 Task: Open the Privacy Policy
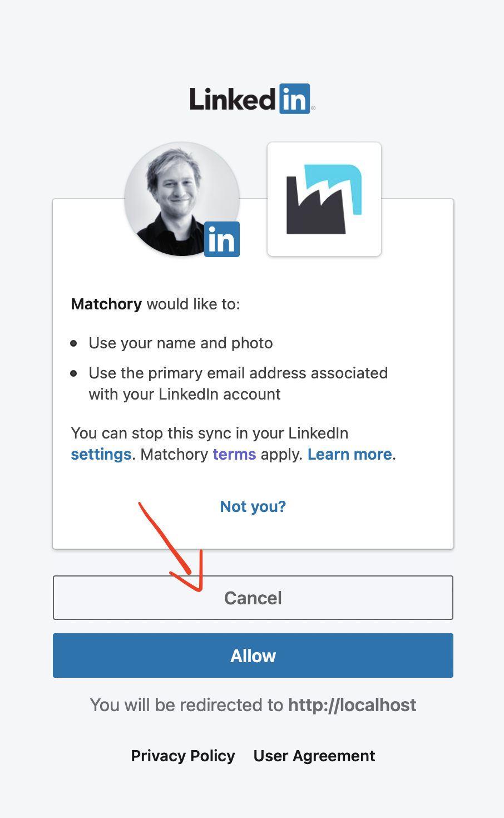(182, 756)
